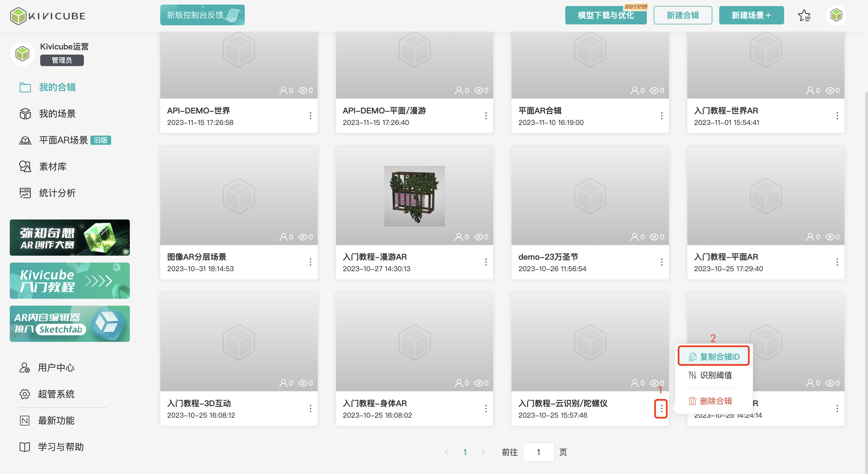Image resolution: width=868 pixels, height=474 pixels.
Task: Click the 新建合辑 button
Action: (682, 15)
